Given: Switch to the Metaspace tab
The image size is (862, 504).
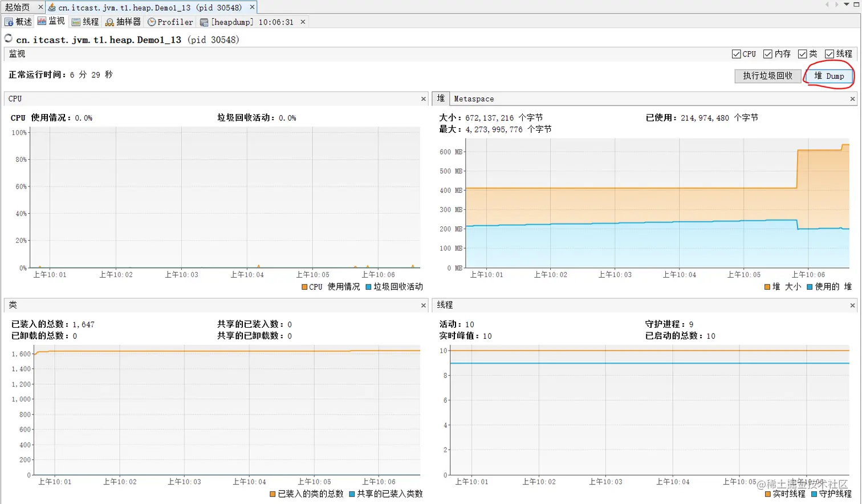Looking at the screenshot, I should pyautogui.click(x=474, y=99).
